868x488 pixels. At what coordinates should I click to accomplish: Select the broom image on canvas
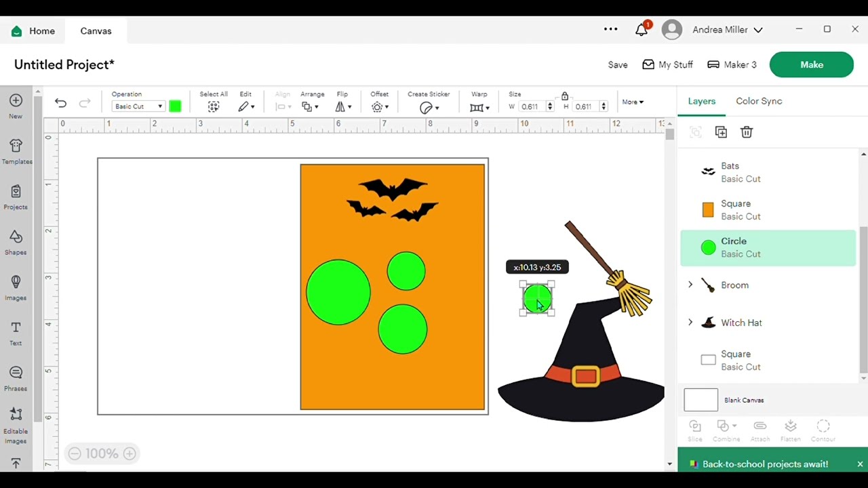608,268
